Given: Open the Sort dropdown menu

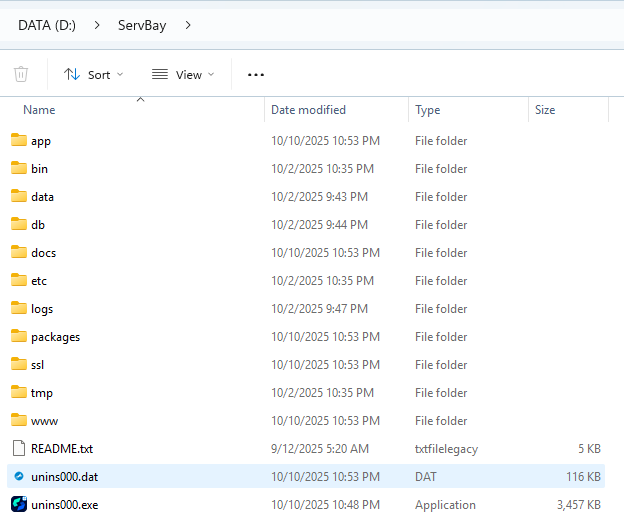Looking at the screenshot, I should tap(93, 74).
